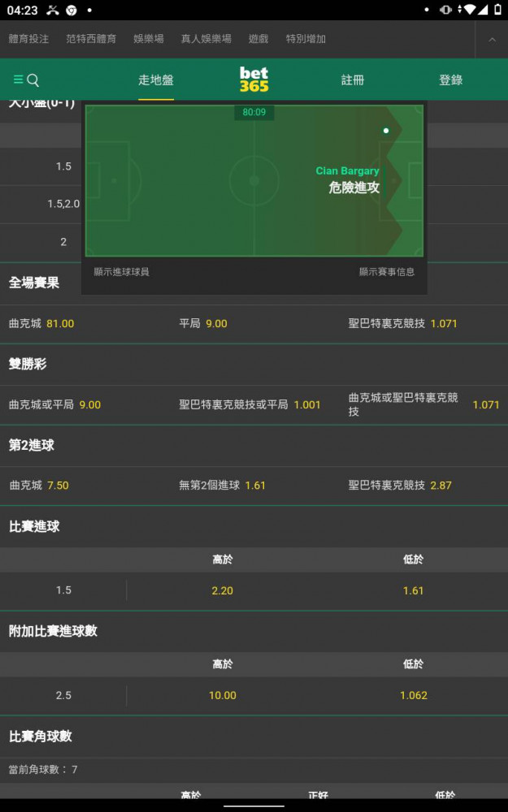This screenshot has height=812, width=508.
Task: Select over 1.5 goals odds 2.20
Action: pyautogui.click(x=223, y=590)
